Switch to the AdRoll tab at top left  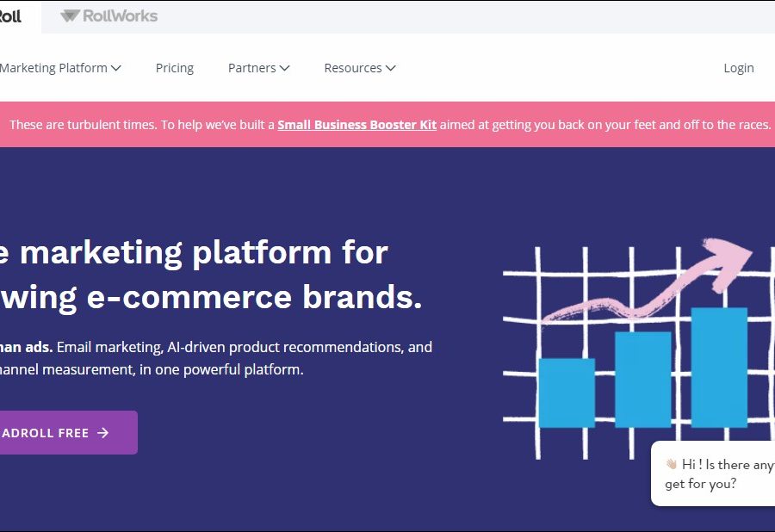[10, 15]
